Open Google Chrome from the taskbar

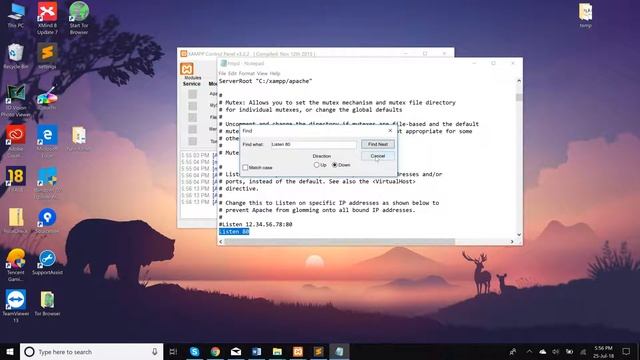(216, 351)
